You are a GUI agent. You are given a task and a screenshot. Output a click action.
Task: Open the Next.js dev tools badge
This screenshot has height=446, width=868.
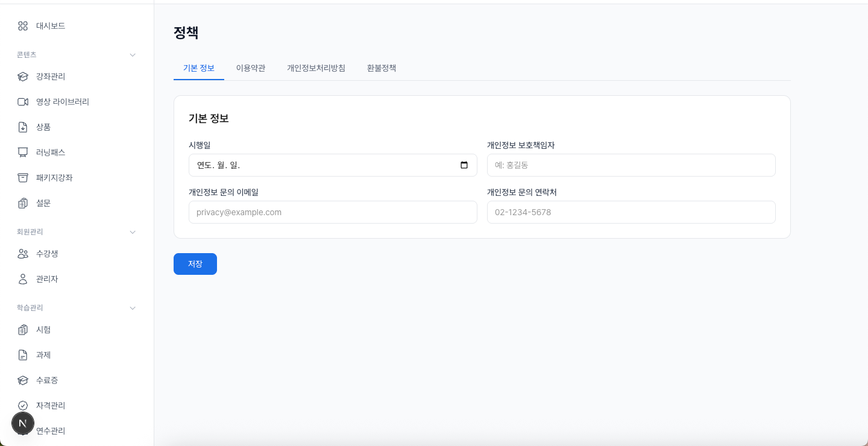23,424
